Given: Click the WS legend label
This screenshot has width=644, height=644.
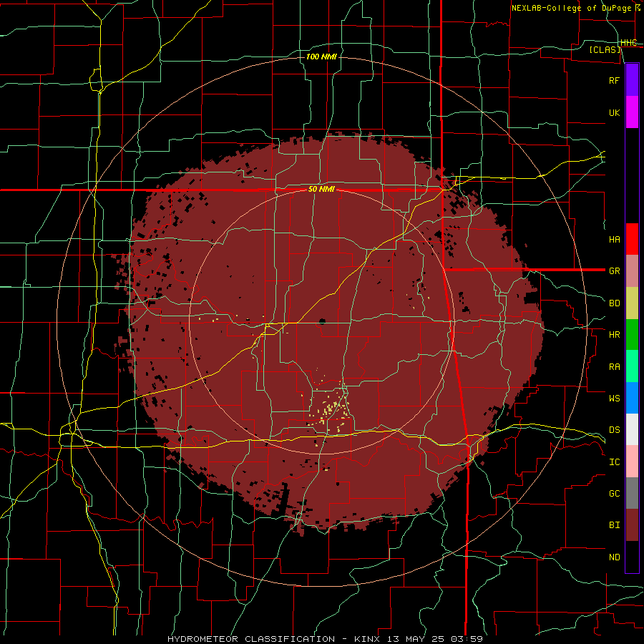Looking at the screenshot, I should click(x=615, y=399).
